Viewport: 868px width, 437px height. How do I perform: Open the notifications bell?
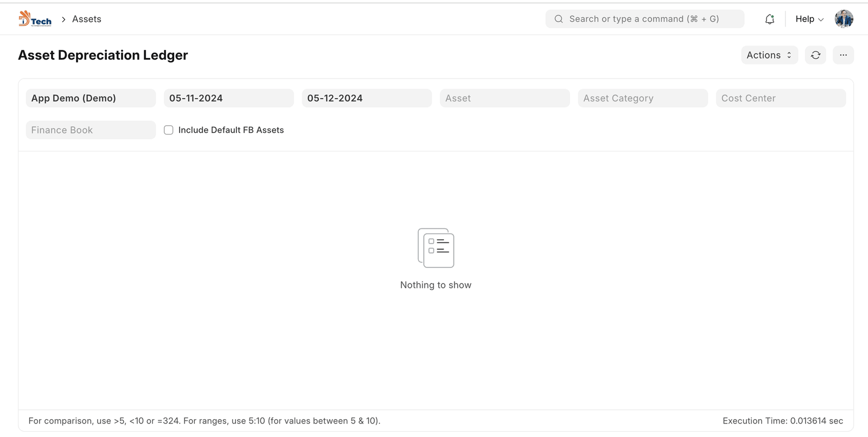click(x=769, y=19)
